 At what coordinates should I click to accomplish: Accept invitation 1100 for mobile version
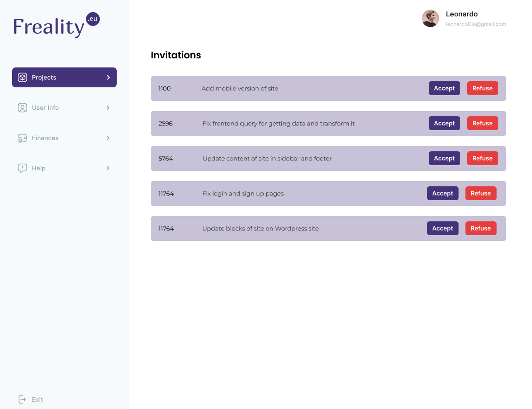444,88
